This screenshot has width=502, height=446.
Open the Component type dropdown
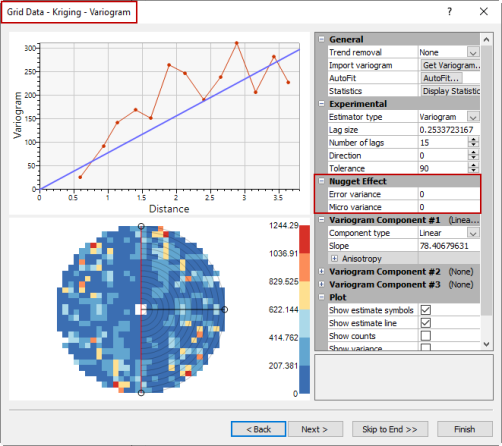pyautogui.click(x=473, y=233)
